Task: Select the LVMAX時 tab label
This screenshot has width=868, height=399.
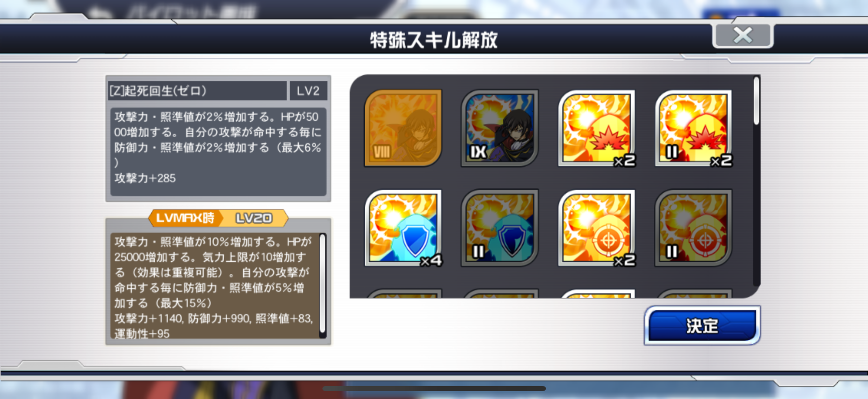Action: [x=185, y=218]
